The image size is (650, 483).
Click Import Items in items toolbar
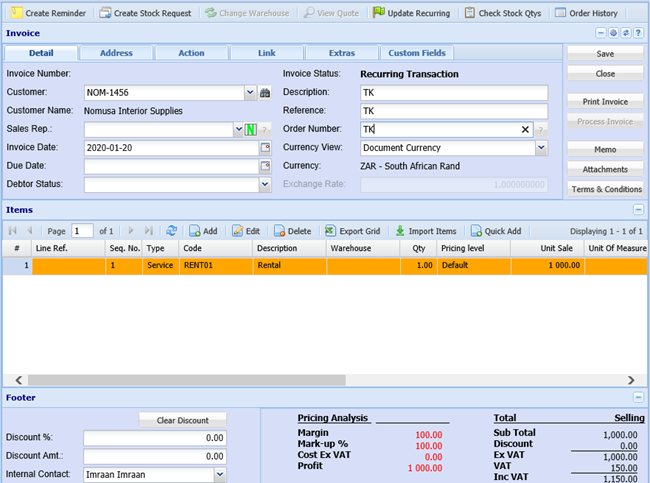[426, 230]
